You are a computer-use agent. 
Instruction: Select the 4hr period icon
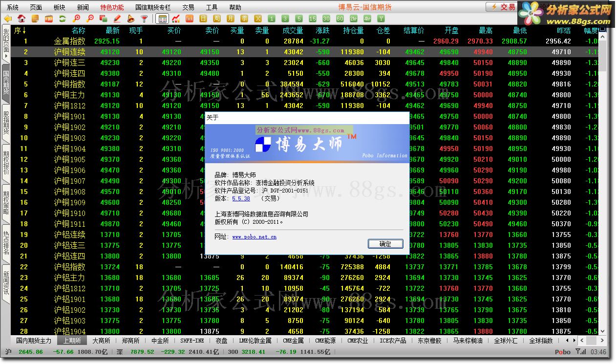(x=367, y=19)
